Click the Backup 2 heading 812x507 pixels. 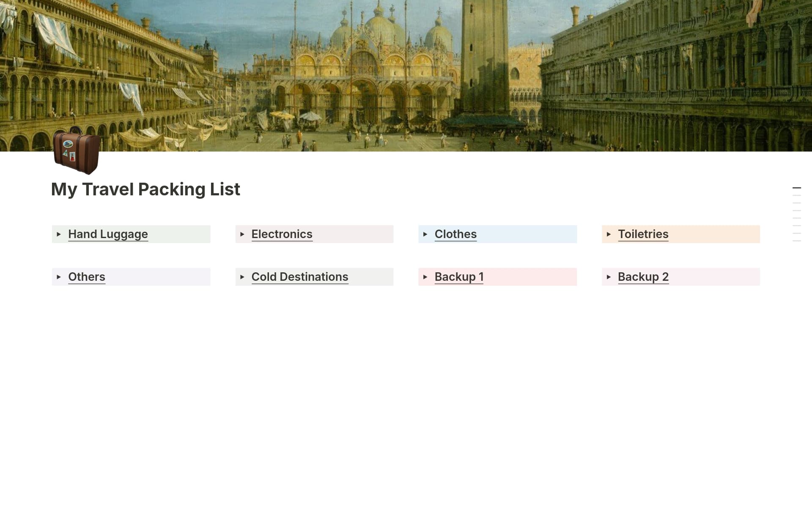tap(643, 277)
